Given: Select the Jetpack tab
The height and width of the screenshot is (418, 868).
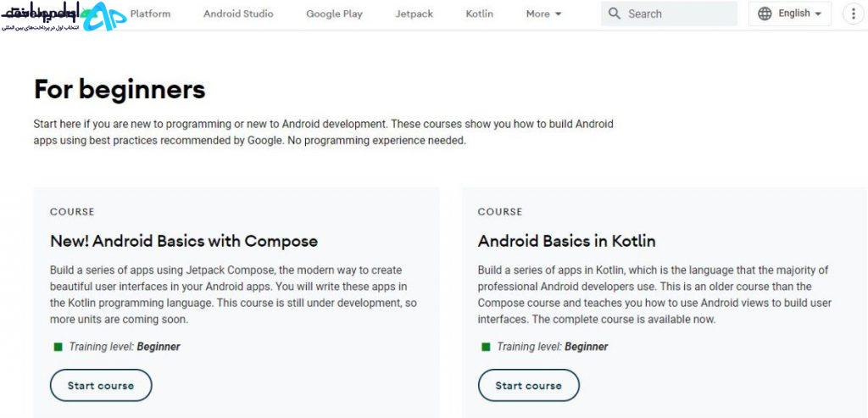Looking at the screenshot, I should pos(414,14).
